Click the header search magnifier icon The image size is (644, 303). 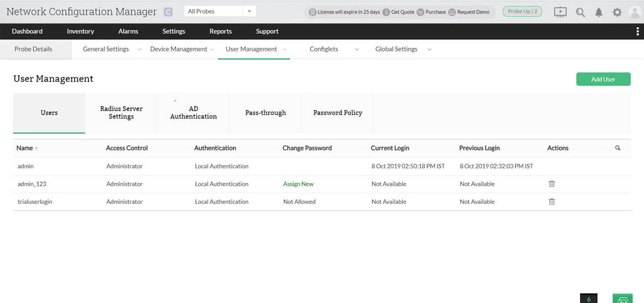pos(580,12)
